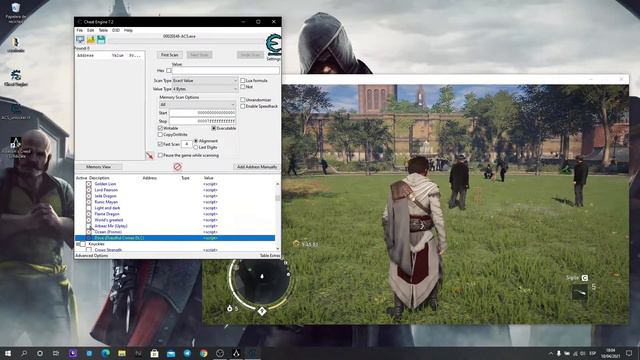Select the World's greatest row
The width and height of the screenshot is (640, 360).
175,220
